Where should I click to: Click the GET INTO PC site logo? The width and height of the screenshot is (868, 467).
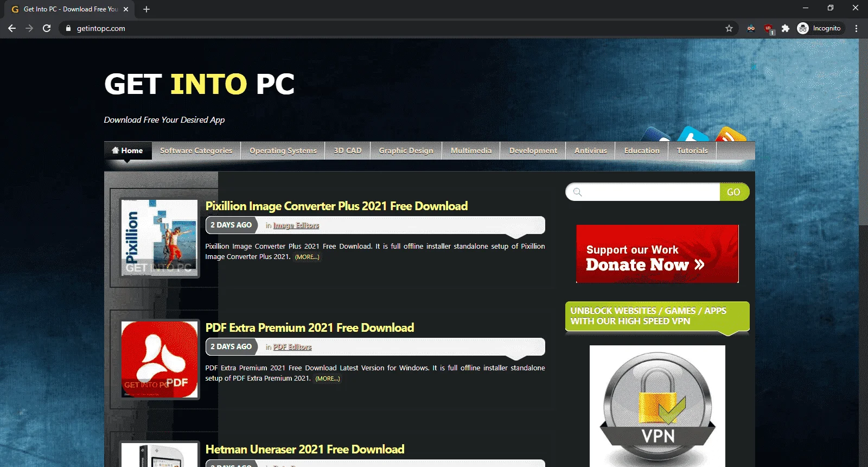[x=199, y=84]
